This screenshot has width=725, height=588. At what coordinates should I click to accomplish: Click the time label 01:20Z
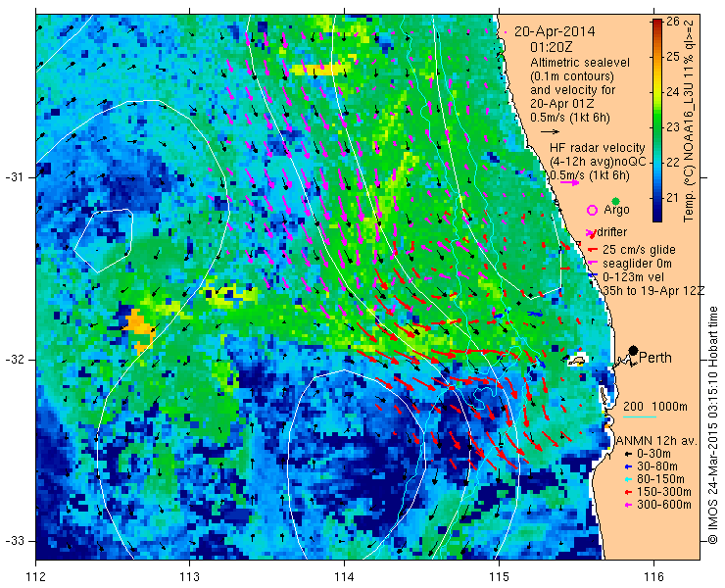tap(552, 47)
